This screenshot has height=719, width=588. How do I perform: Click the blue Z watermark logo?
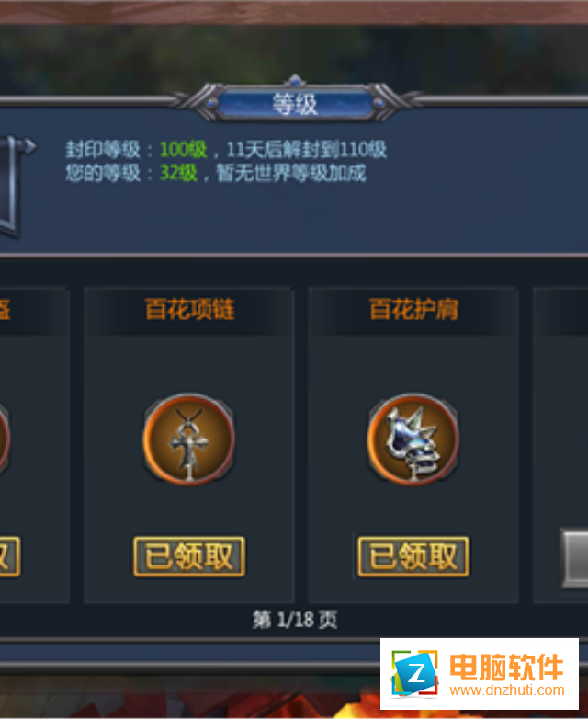(414, 674)
